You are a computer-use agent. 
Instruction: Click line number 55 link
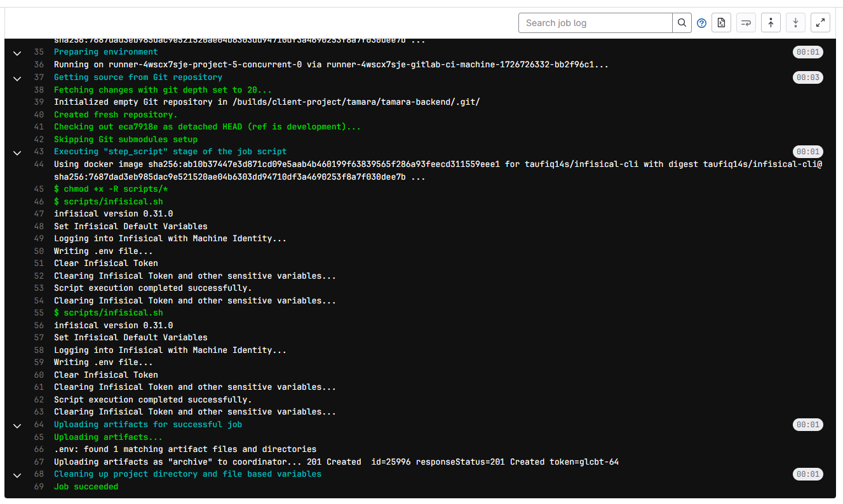point(39,313)
